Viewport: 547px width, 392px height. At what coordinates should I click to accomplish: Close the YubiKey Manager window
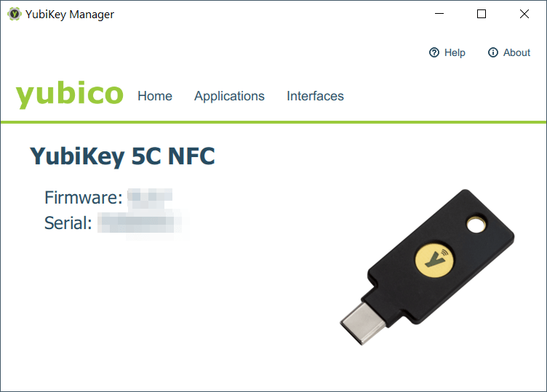pos(524,14)
